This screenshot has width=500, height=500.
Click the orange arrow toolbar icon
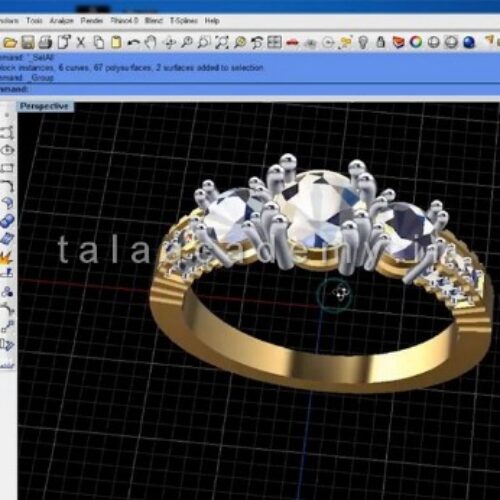click(x=490, y=41)
